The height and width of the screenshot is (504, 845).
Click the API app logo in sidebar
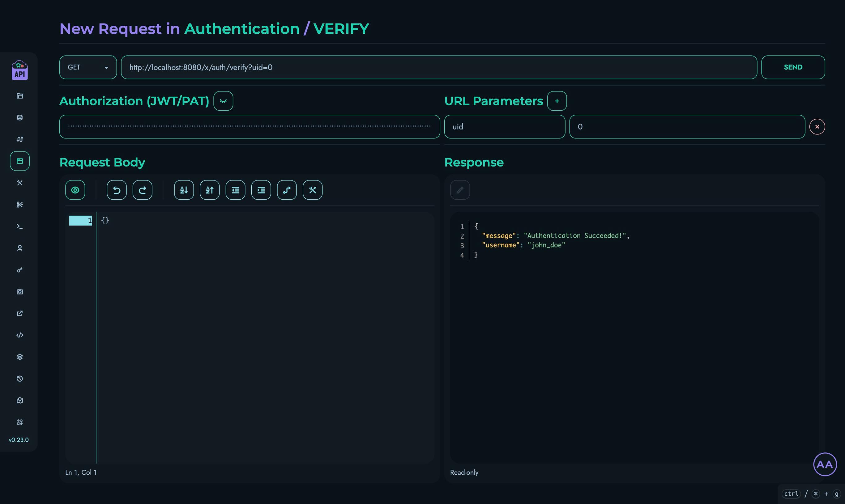[x=20, y=70]
